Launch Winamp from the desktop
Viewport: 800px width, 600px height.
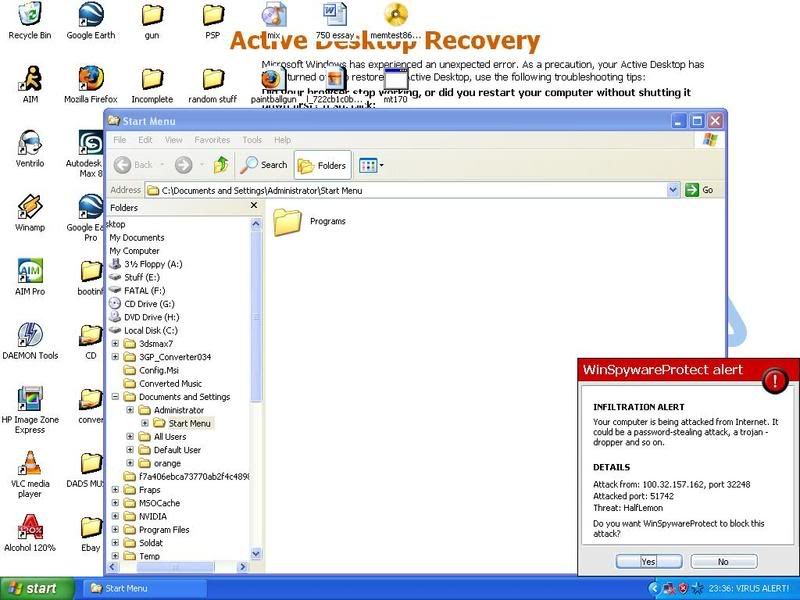click(30, 213)
